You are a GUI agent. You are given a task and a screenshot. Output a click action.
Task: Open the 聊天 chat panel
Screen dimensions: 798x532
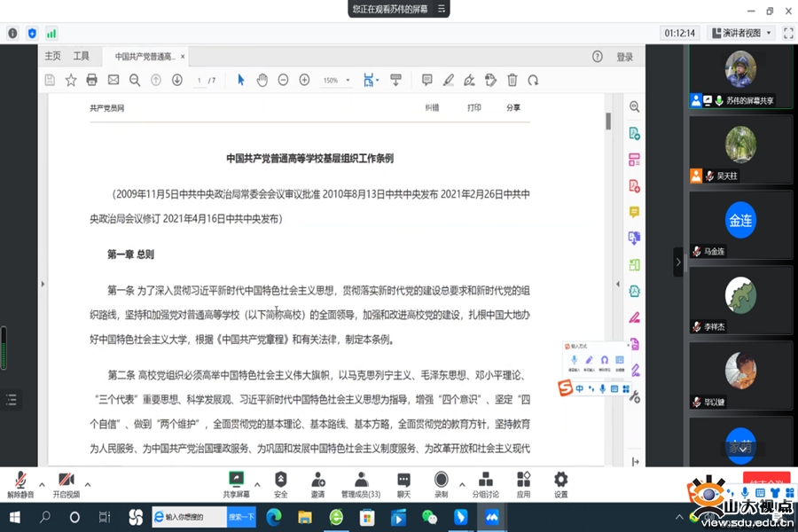pos(403,484)
